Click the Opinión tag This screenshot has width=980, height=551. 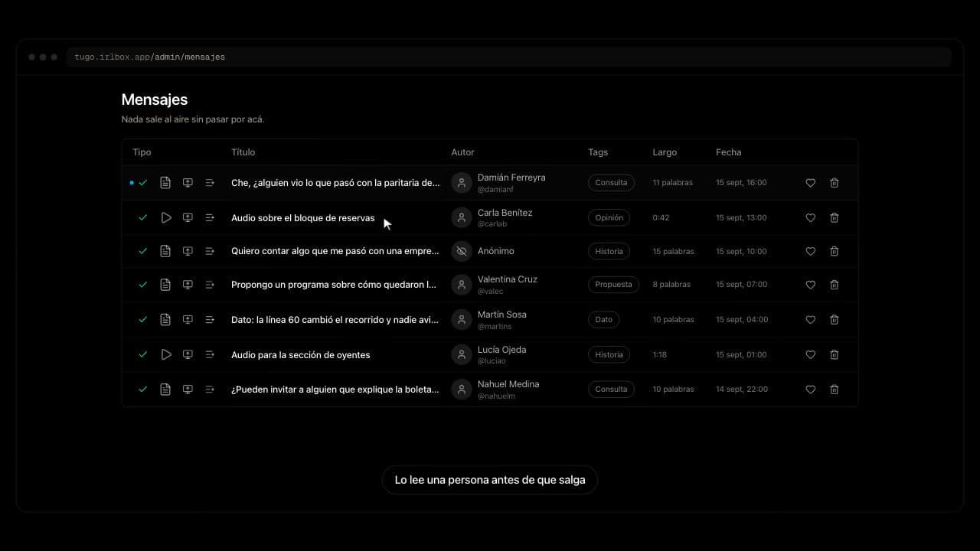coord(609,218)
